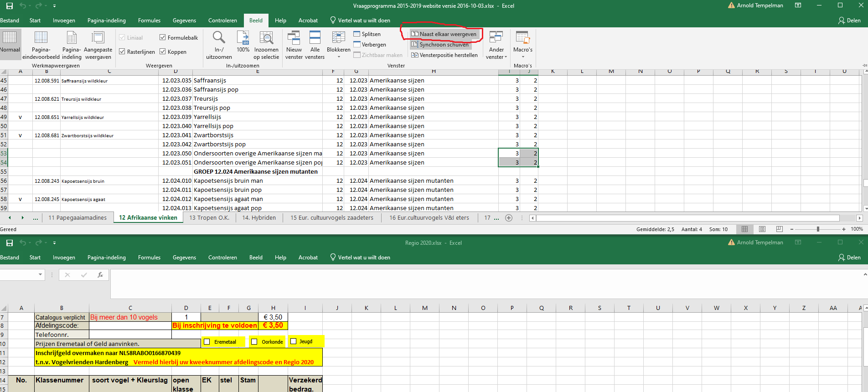Click the Afdelingscode input cell
The height and width of the screenshot is (392, 868).
coord(130,325)
